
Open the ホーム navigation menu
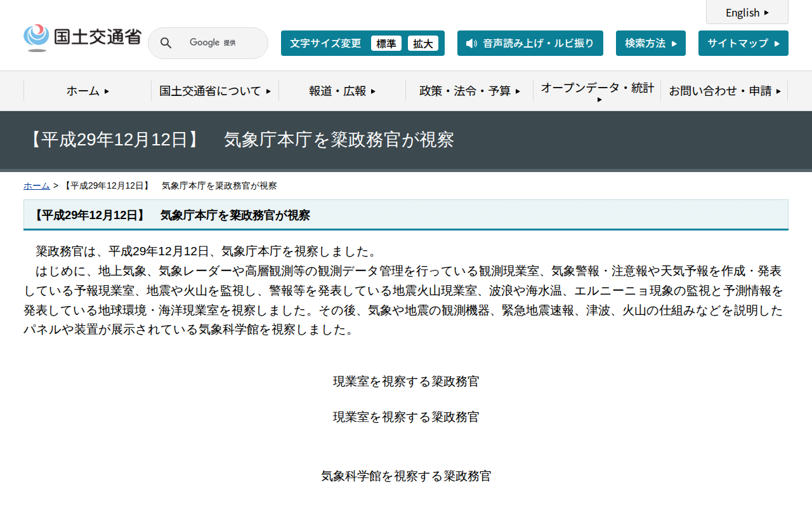pyautogui.click(x=86, y=91)
